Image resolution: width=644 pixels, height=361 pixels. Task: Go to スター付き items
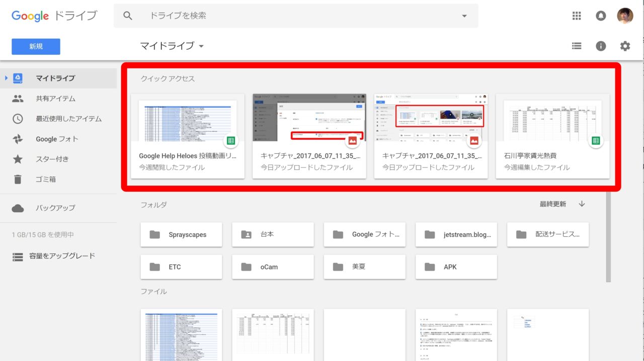point(52,159)
